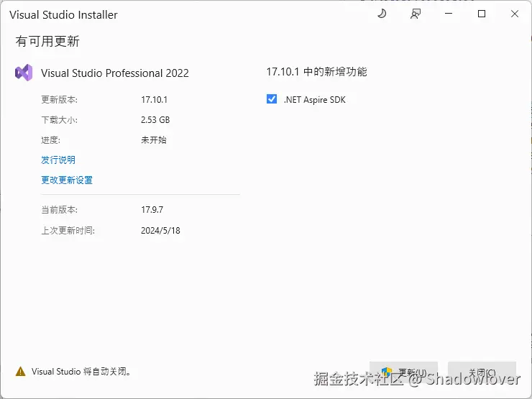This screenshot has height=399, width=532.
Task: Click the 上次更新时间 label
Action: click(x=68, y=231)
